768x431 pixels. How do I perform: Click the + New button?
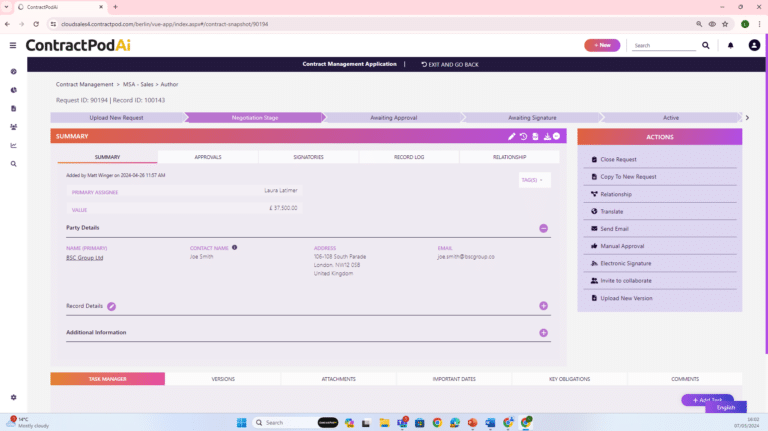point(602,45)
